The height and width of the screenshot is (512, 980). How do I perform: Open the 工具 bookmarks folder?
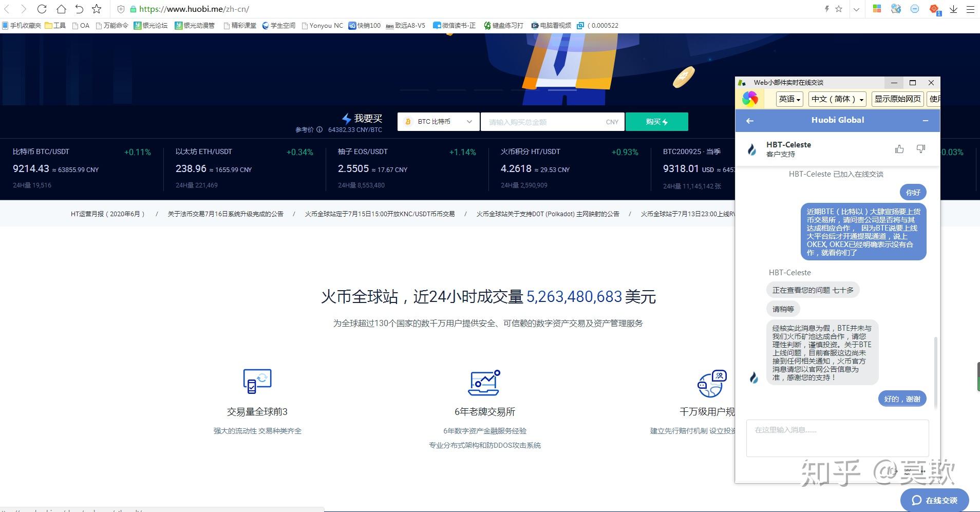click(x=55, y=25)
